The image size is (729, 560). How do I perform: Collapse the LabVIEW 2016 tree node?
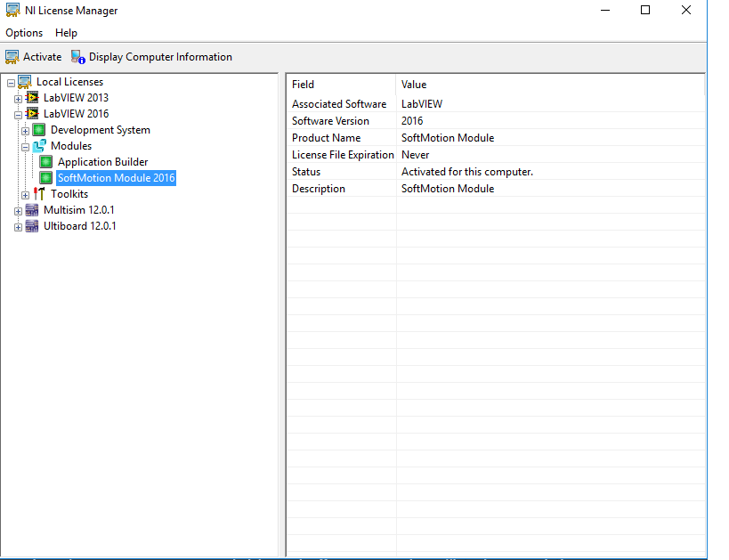19,114
